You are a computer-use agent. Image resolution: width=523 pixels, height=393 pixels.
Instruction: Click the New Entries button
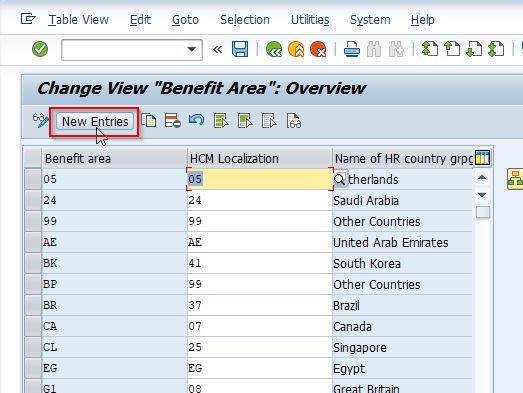(95, 121)
